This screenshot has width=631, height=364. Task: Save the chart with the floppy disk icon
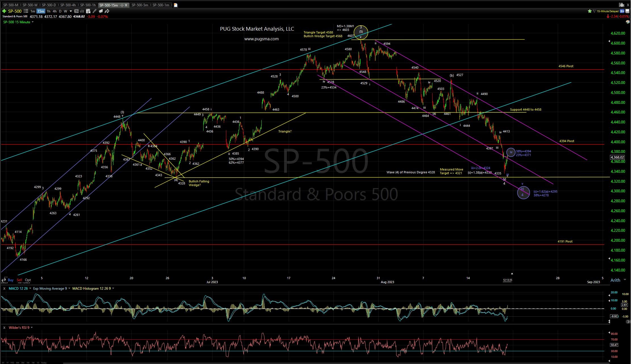pos(627,11)
